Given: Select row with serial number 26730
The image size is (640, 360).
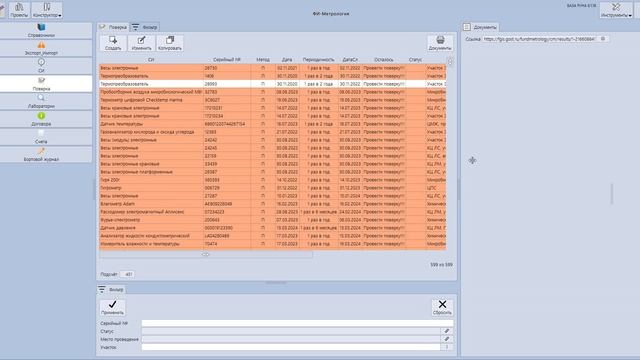Looking at the screenshot, I should pyautogui.click(x=273, y=68).
